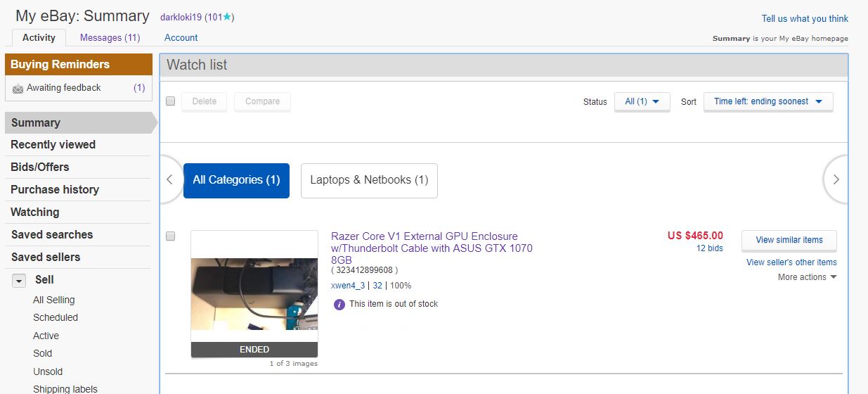This screenshot has height=394, width=868.
Task: Click the Razer Core item thumbnail
Action: pos(254,294)
